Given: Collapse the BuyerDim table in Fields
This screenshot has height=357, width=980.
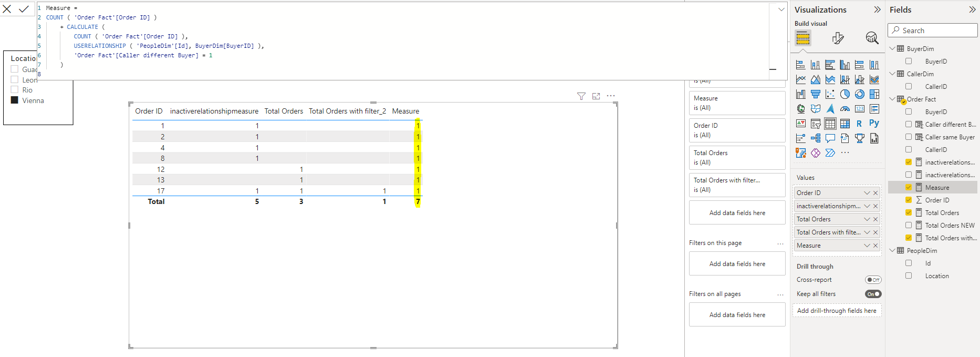Looking at the screenshot, I should [892, 48].
